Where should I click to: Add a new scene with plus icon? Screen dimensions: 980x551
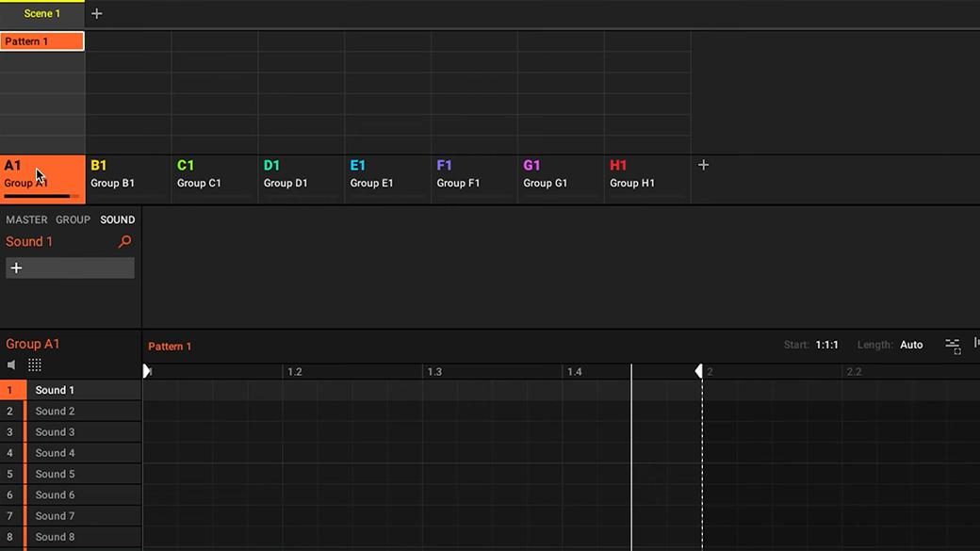pos(96,14)
